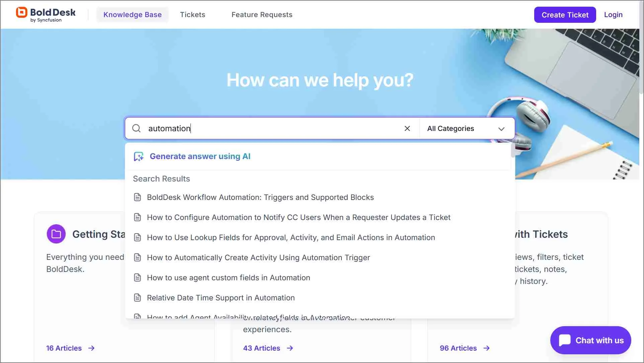Open Relative Date Time Support in Automation result

coord(221,298)
